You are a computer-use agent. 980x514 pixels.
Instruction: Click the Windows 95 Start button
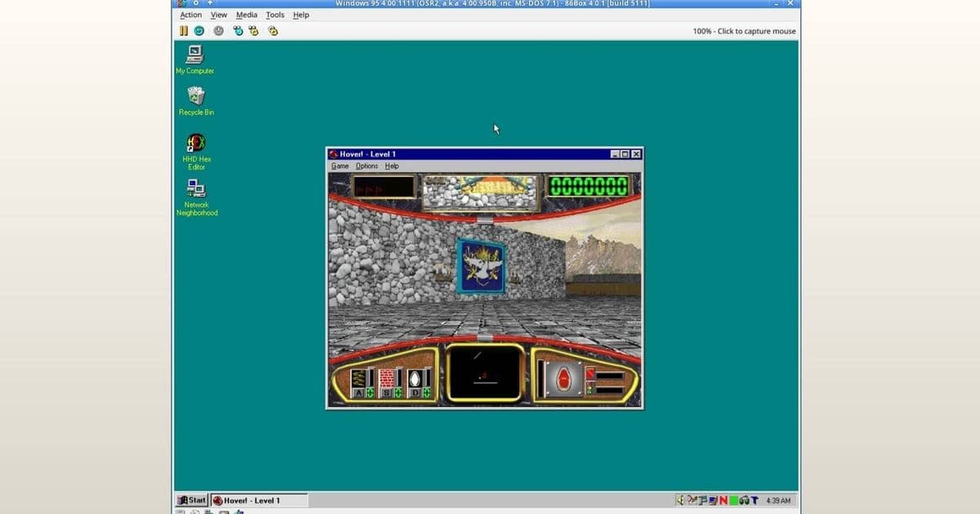pyautogui.click(x=193, y=500)
